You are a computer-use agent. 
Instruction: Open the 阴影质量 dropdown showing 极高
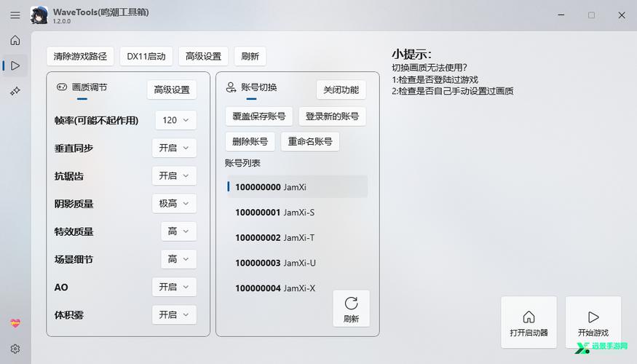174,203
